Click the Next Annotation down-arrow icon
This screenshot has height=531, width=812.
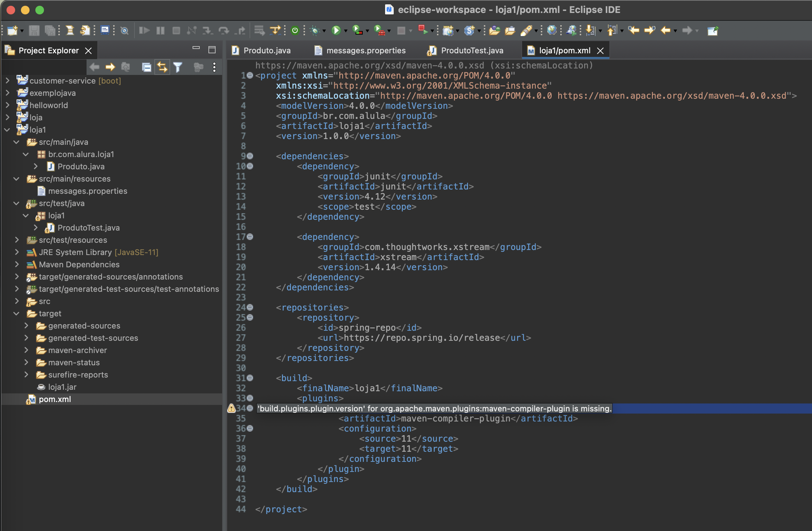pos(590,31)
